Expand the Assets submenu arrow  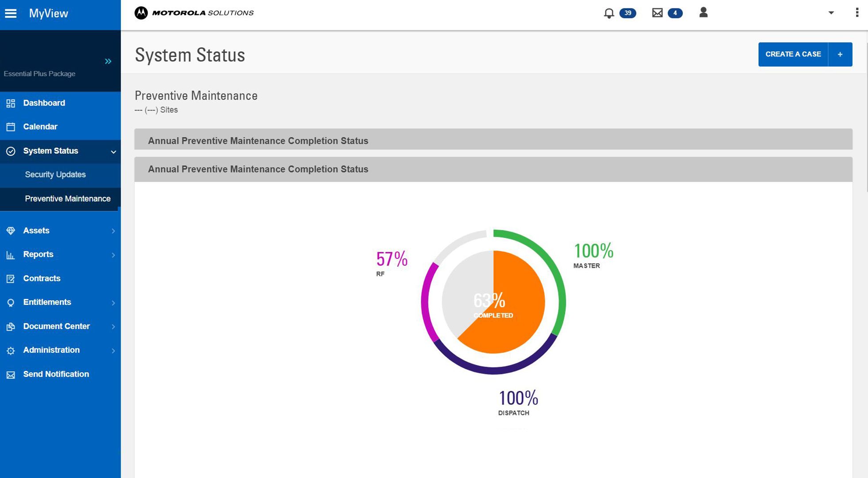tap(113, 231)
